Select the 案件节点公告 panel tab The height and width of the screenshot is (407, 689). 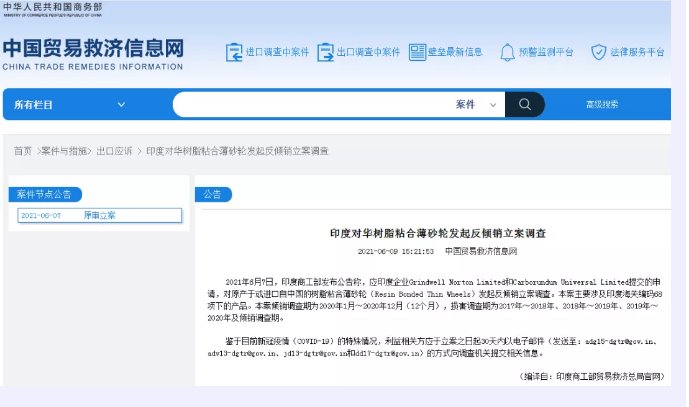(41, 194)
